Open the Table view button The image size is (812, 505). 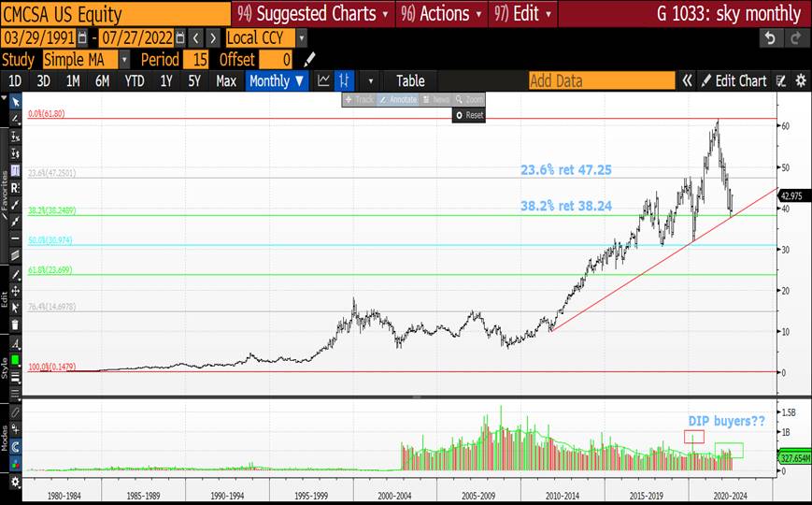(x=410, y=80)
